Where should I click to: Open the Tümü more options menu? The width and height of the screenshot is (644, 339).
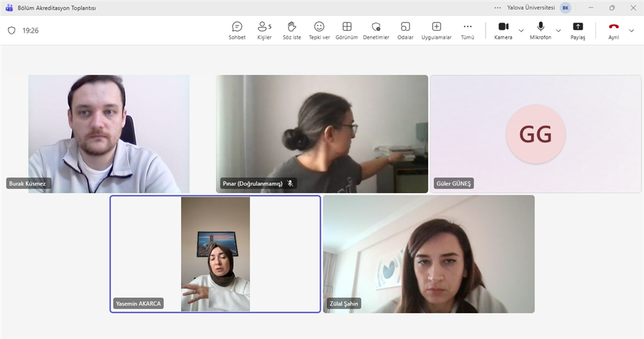click(468, 30)
